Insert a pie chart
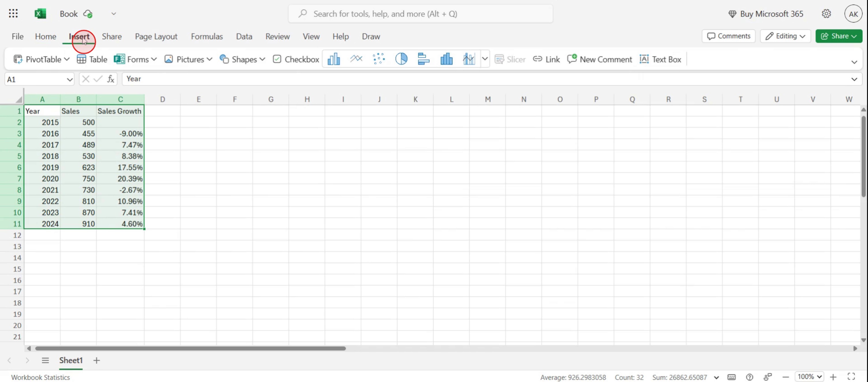The height and width of the screenshot is (382, 868). click(401, 59)
